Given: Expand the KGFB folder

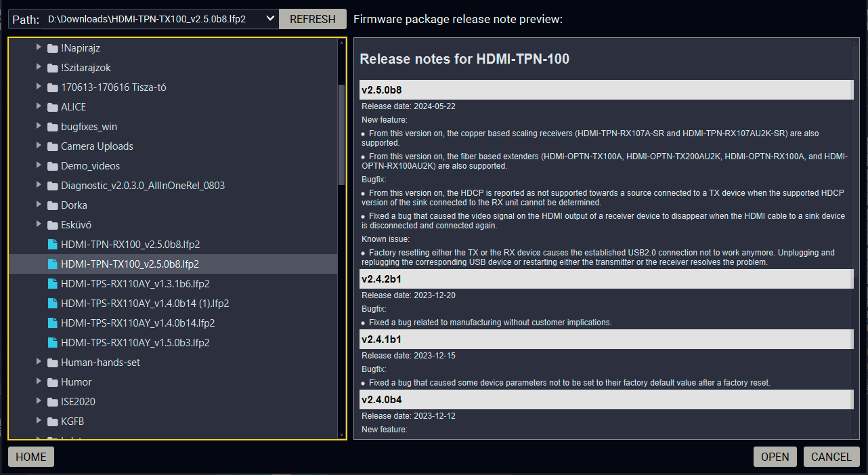Looking at the screenshot, I should (x=39, y=421).
